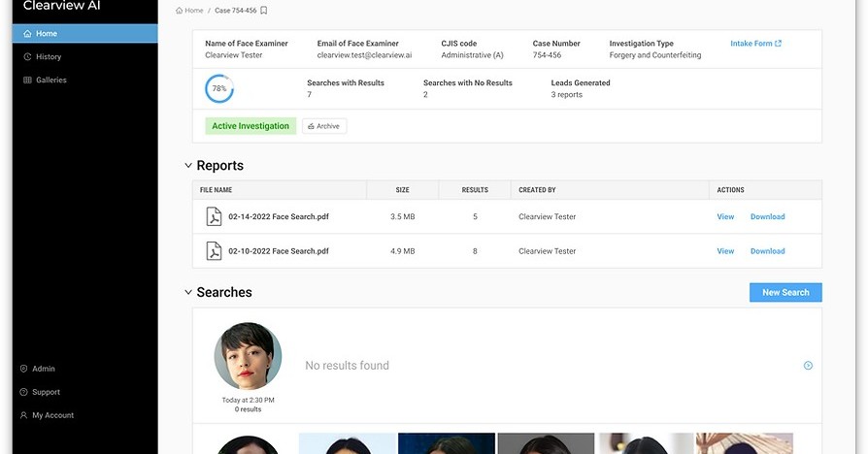Click the Support help icon in sidebar
The width and height of the screenshot is (868, 454).
coord(24,392)
